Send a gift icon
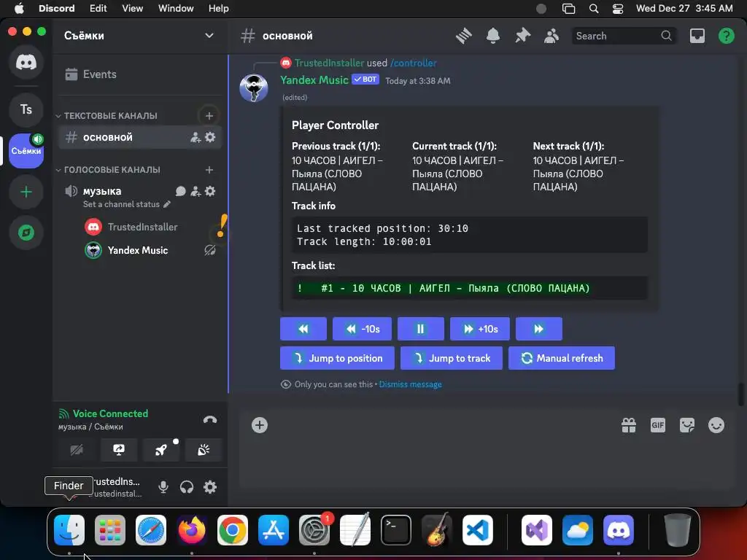 coord(629,425)
